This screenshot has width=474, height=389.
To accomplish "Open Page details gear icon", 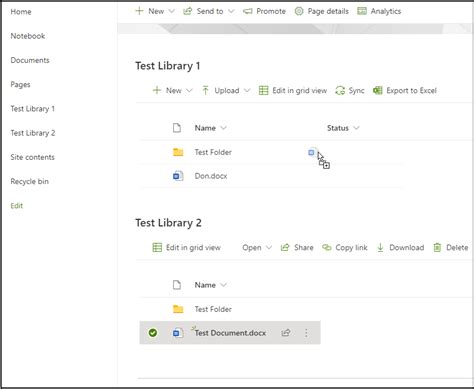I will tap(299, 11).
